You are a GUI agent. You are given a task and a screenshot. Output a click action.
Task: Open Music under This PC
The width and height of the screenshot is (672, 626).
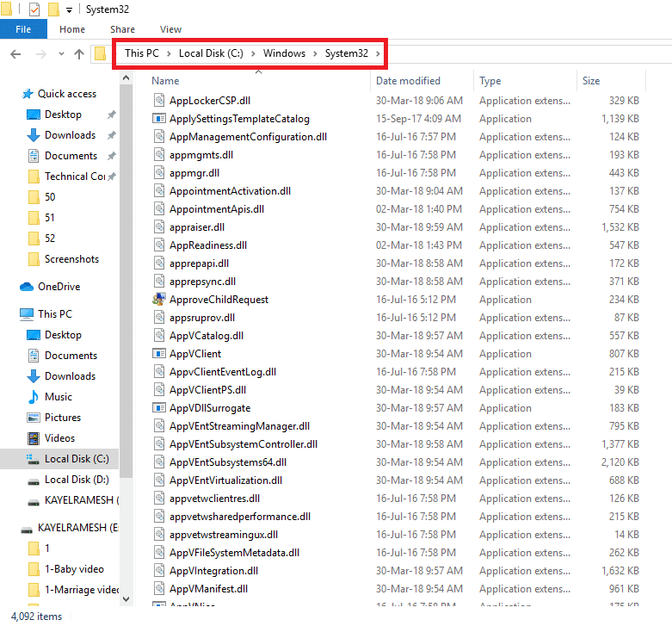(x=59, y=397)
